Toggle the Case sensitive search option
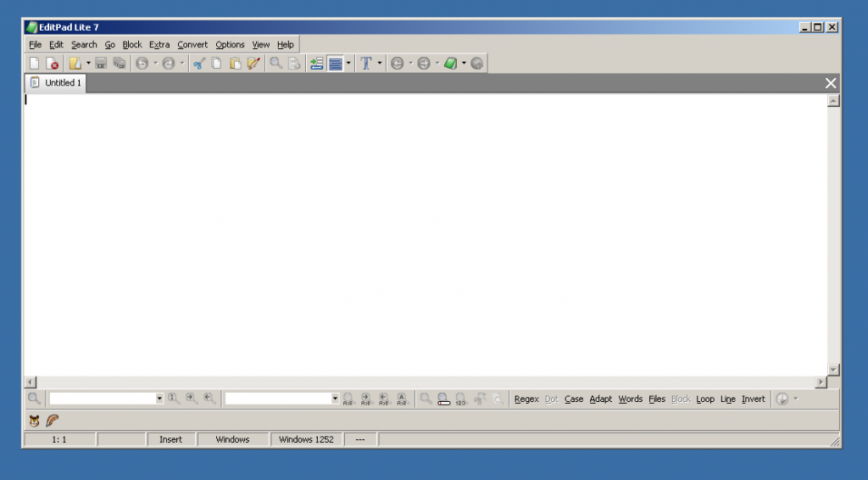868x480 pixels. coord(574,399)
